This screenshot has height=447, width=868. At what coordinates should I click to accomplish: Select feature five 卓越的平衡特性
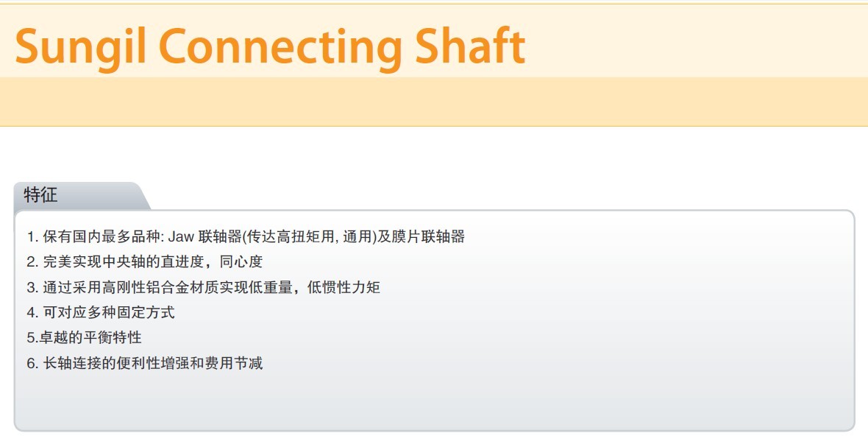(85, 337)
